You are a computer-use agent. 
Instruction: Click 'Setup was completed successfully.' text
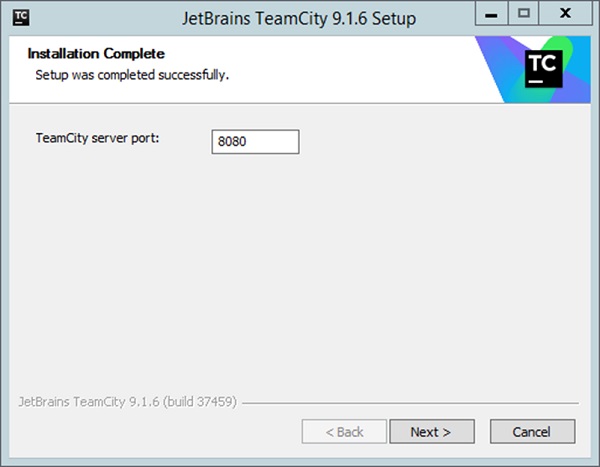pos(132,75)
